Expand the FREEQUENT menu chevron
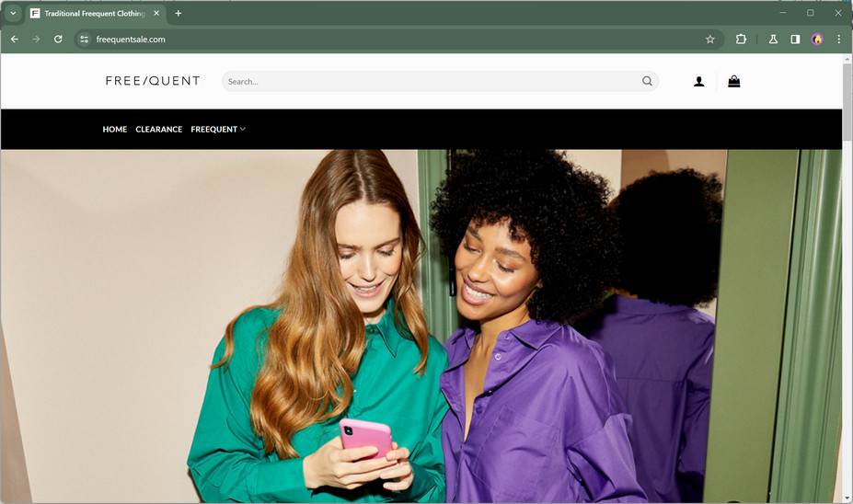Image resolution: width=853 pixels, height=504 pixels. [243, 129]
